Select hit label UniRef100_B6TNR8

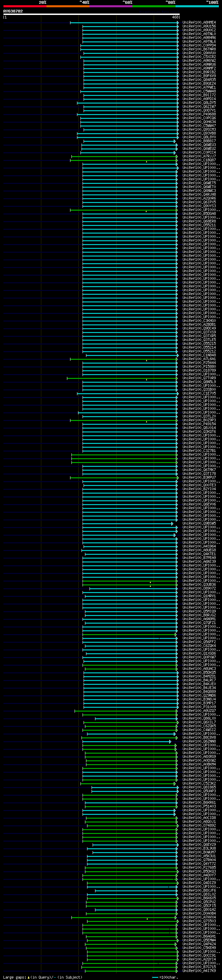pyautogui.click(x=199, y=49)
